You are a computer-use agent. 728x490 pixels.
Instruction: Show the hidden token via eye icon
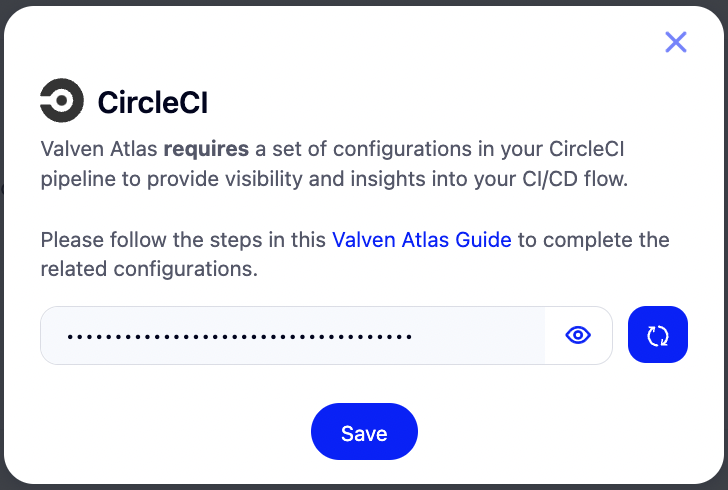[x=578, y=335]
